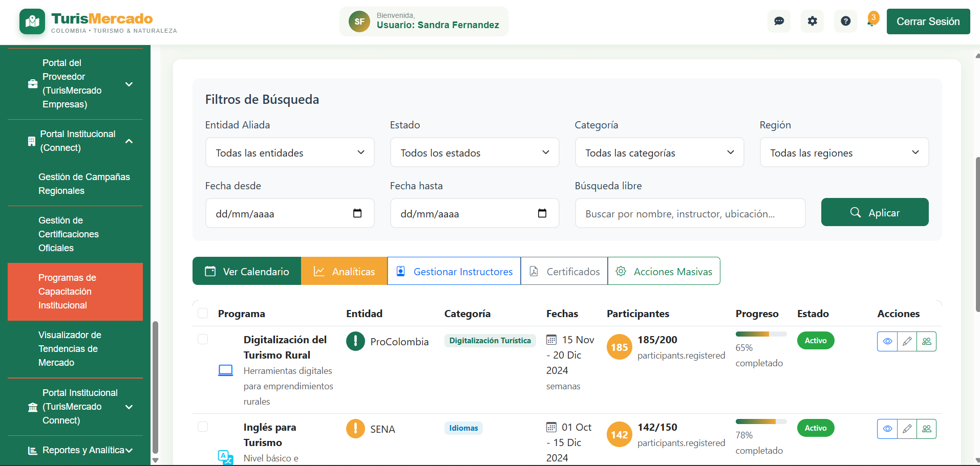The height and width of the screenshot is (466, 980).
Task: Click Cerrar Sesión to log out
Action: click(928, 21)
